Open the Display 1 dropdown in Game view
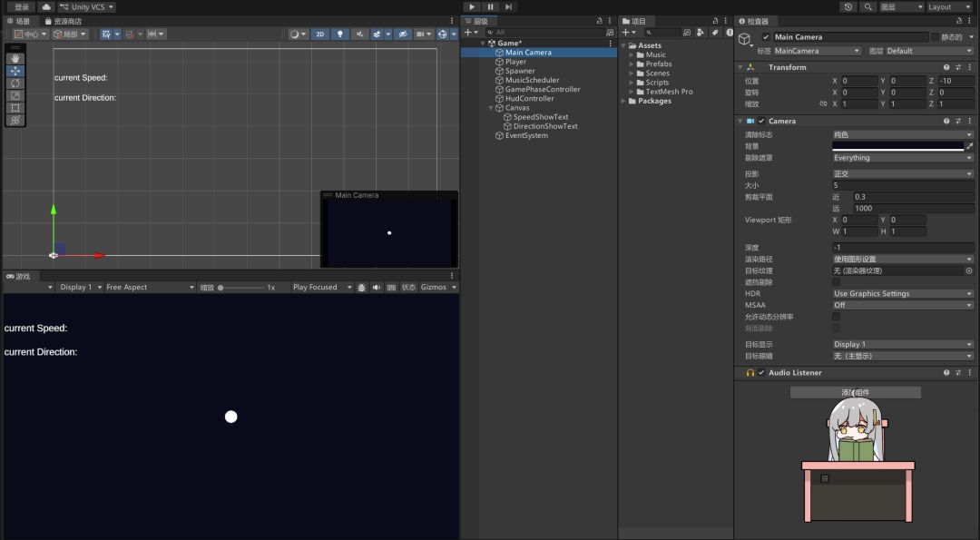The image size is (980, 540). (80, 288)
